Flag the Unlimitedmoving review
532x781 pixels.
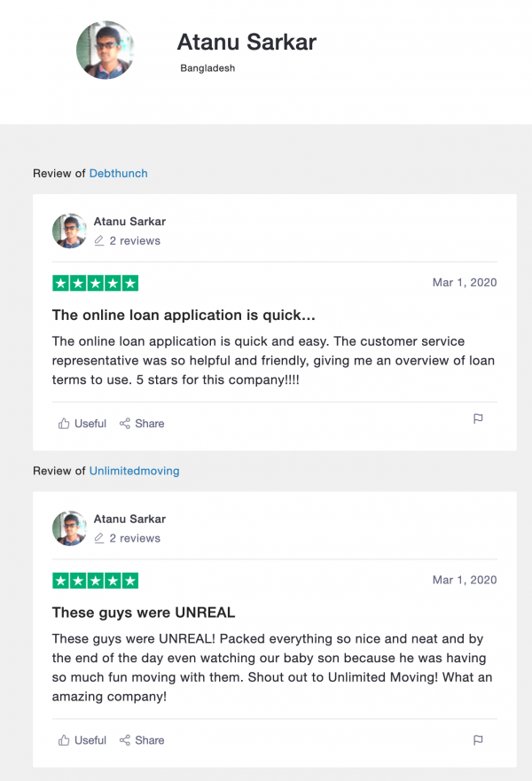coord(478,739)
